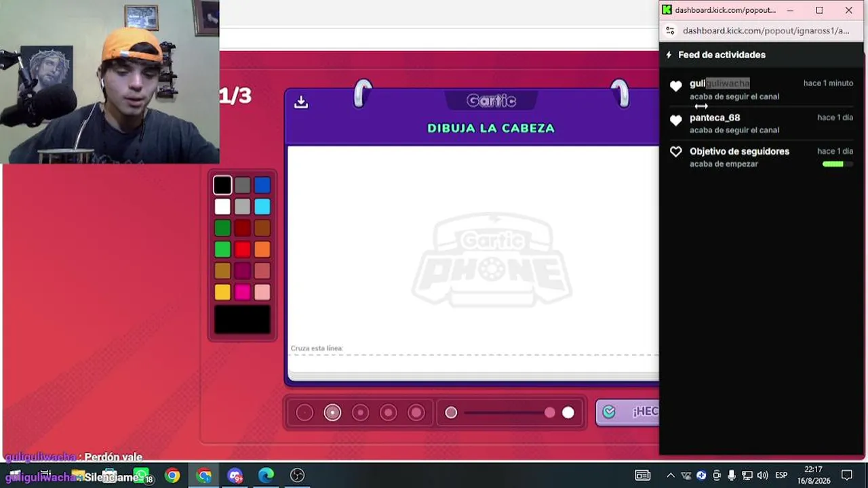Pick the dark gray color swatch

tap(242, 185)
